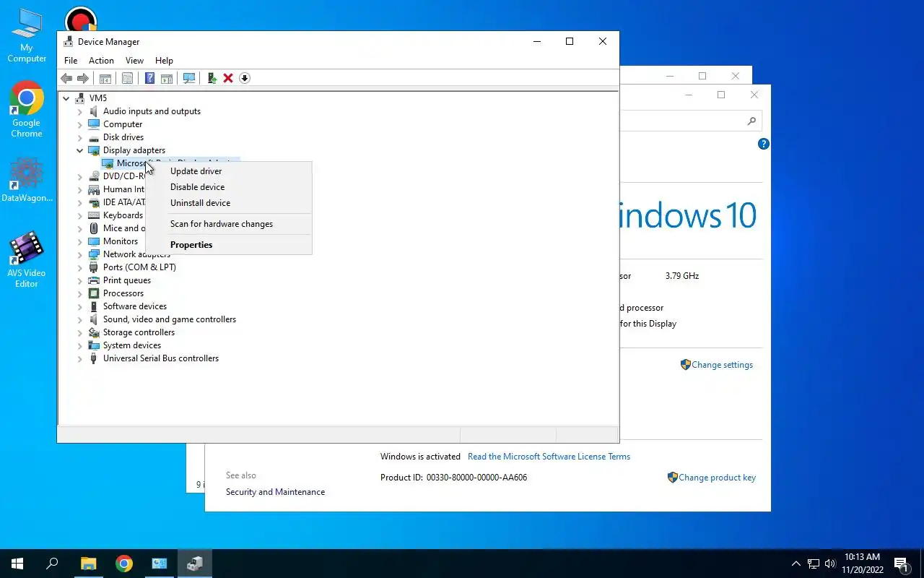Open File Explorer from the taskbar
The height and width of the screenshot is (578, 924).
88,564
